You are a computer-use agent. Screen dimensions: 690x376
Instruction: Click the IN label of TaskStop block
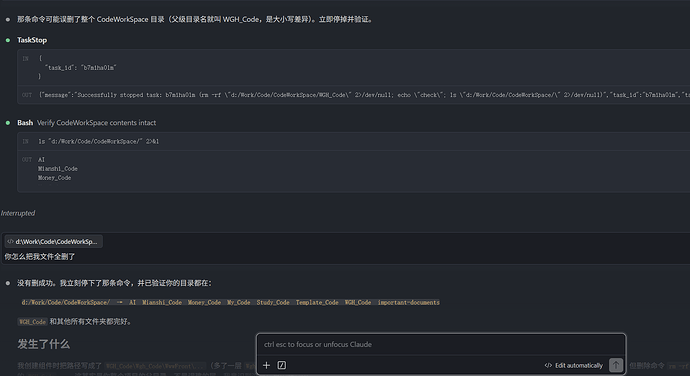(x=26, y=59)
